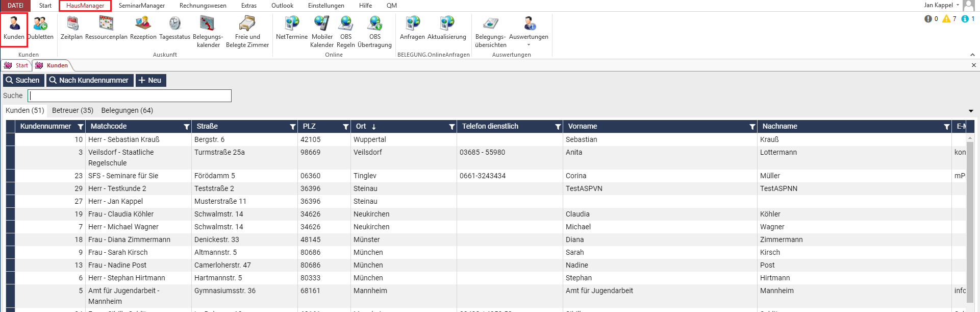Switch to Betreuer (35) tab
The image size is (980, 312).
(x=72, y=110)
